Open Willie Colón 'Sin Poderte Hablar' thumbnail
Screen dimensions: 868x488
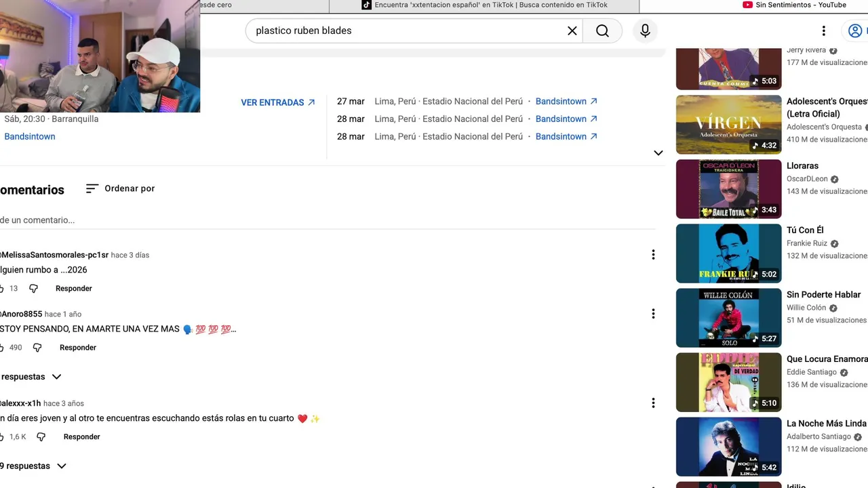click(x=728, y=317)
